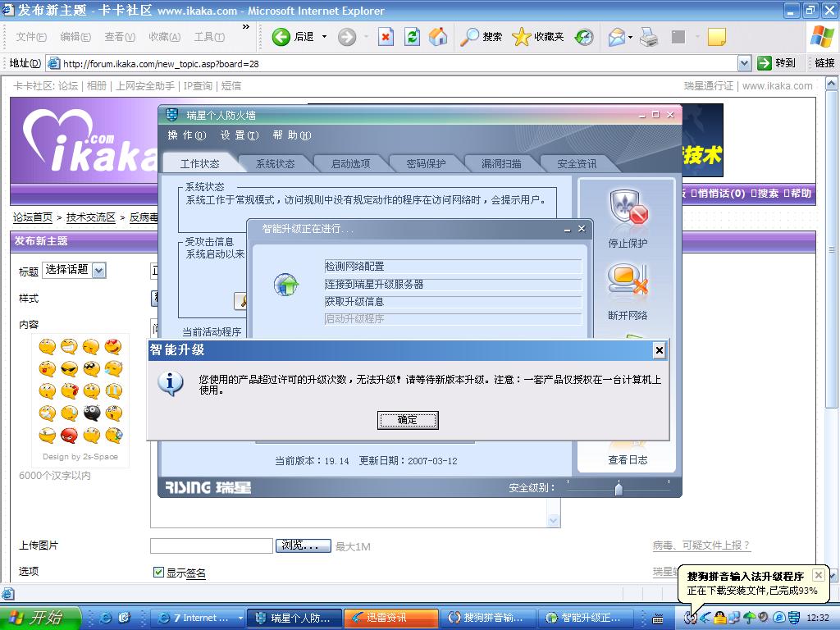The height and width of the screenshot is (630, 840).
Task: Click the IE Back arrow icon
Action: pos(281,37)
